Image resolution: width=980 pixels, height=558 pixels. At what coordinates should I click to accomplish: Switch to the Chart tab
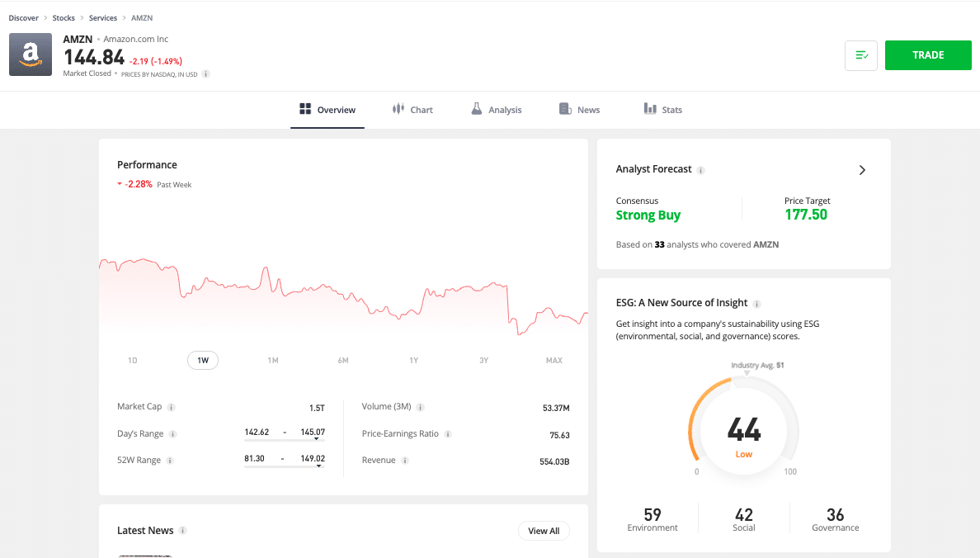click(412, 110)
